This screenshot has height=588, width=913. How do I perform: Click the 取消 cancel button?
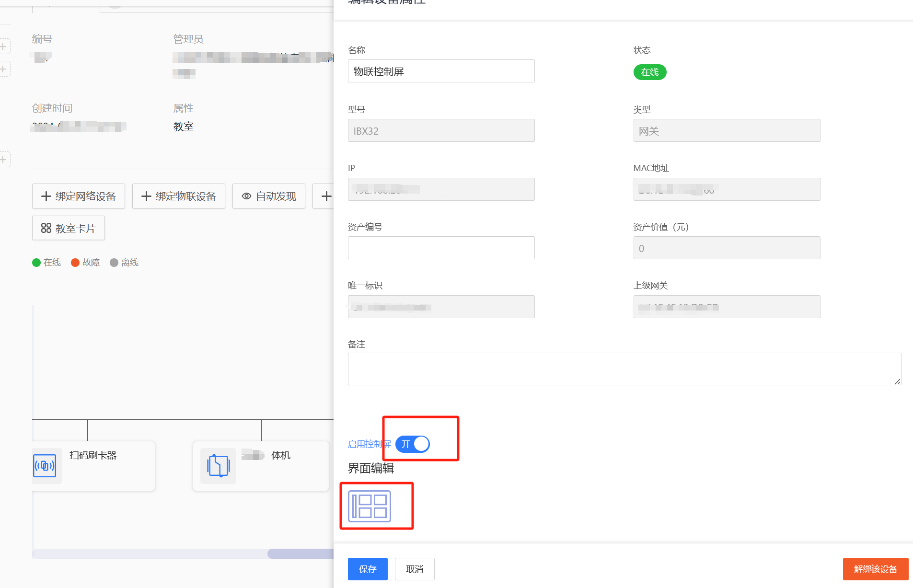pos(415,569)
